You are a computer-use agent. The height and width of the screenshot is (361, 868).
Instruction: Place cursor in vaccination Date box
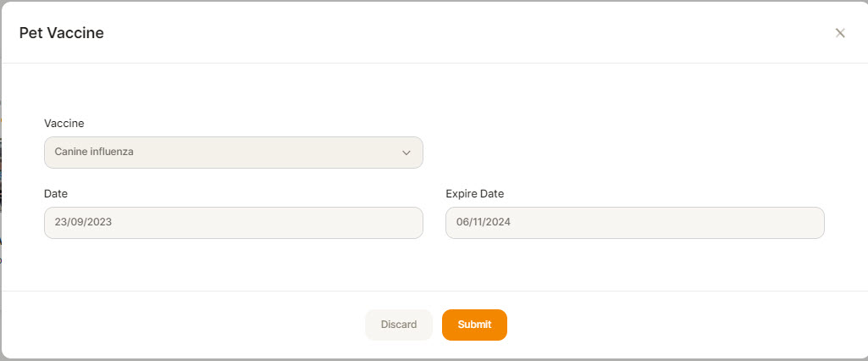pyautogui.click(x=234, y=223)
